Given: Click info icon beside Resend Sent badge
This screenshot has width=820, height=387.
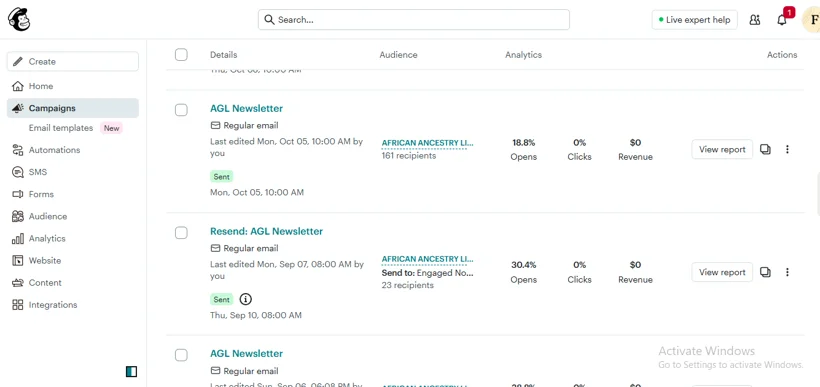Looking at the screenshot, I should [x=245, y=299].
